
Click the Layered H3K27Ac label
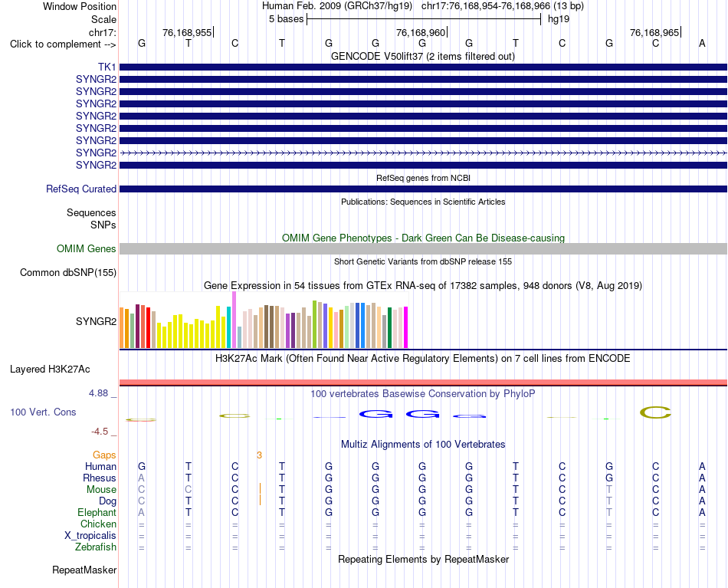50,370
